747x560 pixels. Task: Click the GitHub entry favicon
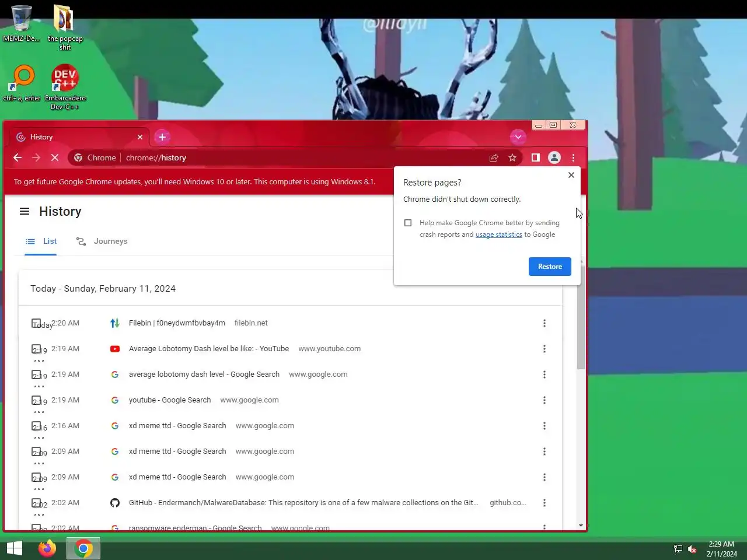pos(115,503)
